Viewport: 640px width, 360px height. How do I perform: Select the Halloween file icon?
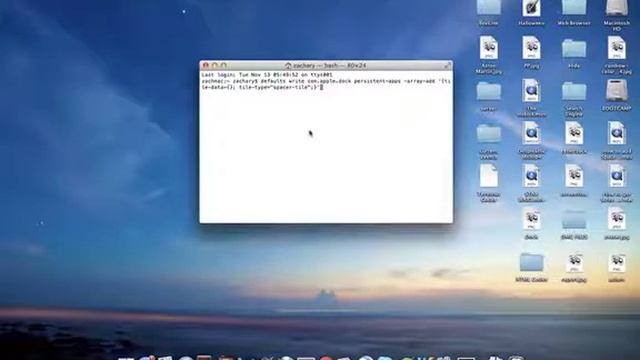531,8
